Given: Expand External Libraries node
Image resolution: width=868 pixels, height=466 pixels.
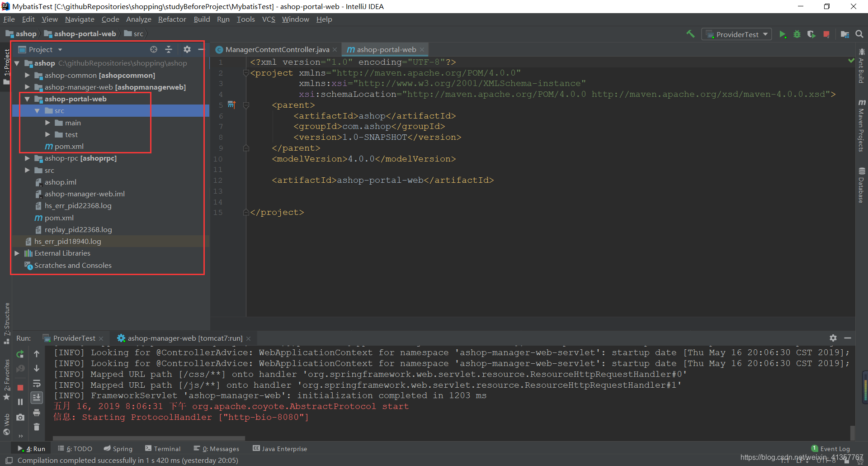Looking at the screenshot, I should point(17,253).
